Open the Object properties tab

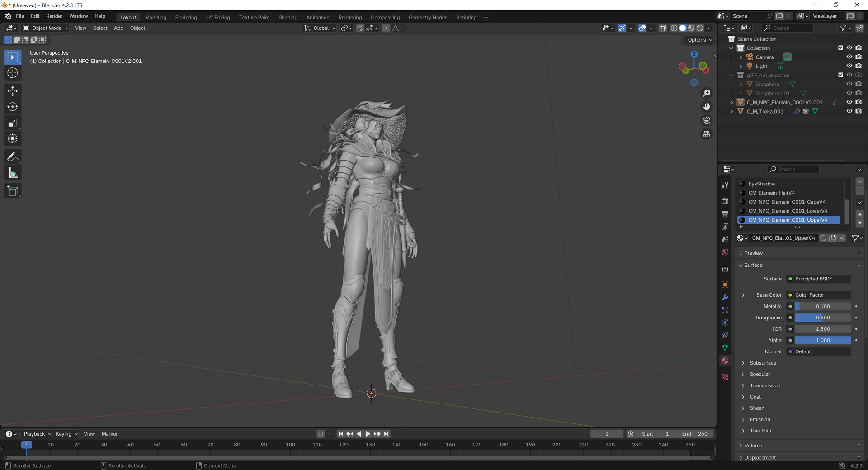pos(725,285)
